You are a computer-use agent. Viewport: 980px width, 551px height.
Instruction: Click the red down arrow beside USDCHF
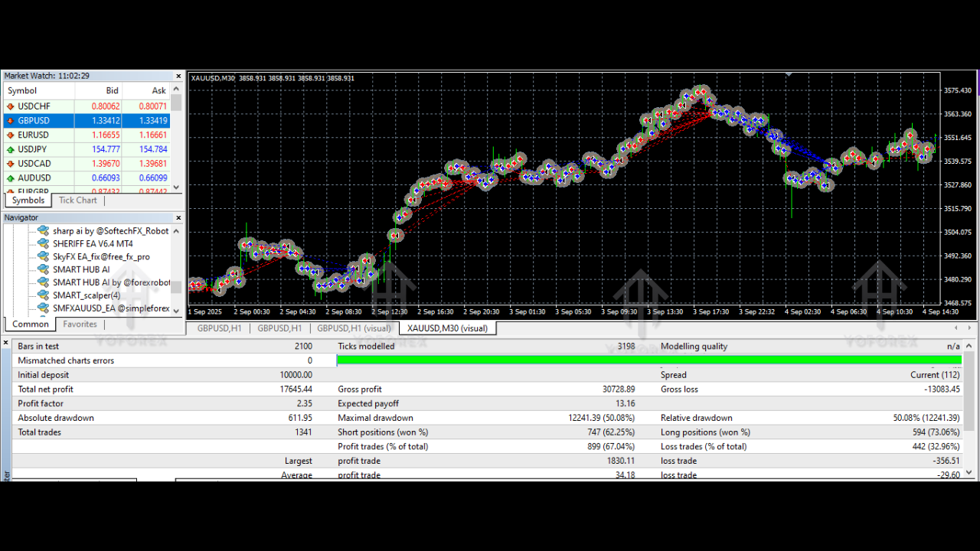pos(11,106)
